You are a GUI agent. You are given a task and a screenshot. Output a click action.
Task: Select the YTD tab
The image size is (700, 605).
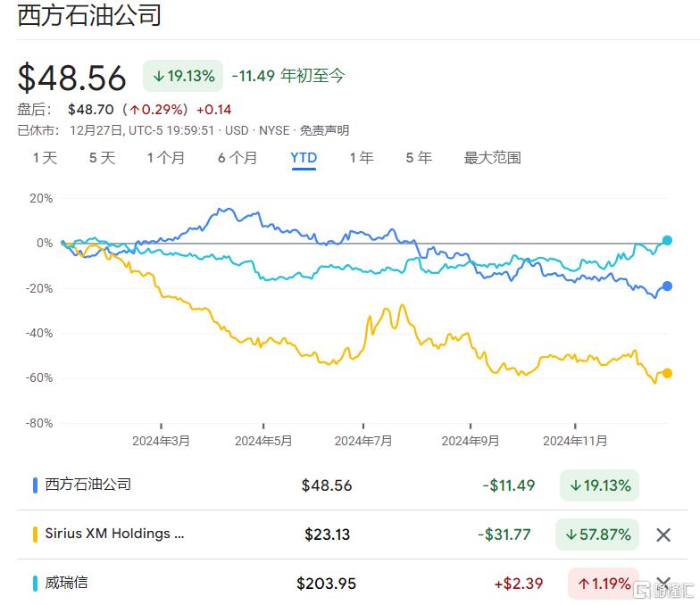[x=304, y=158]
